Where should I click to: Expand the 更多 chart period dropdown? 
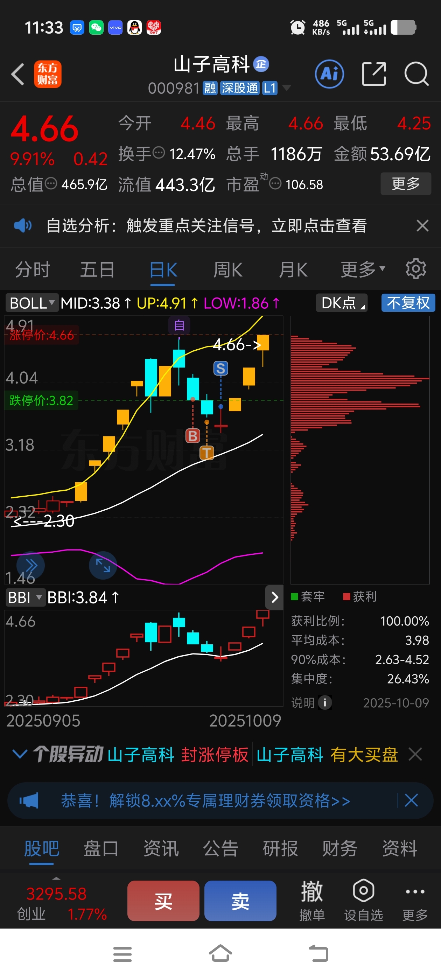click(363, 270)
